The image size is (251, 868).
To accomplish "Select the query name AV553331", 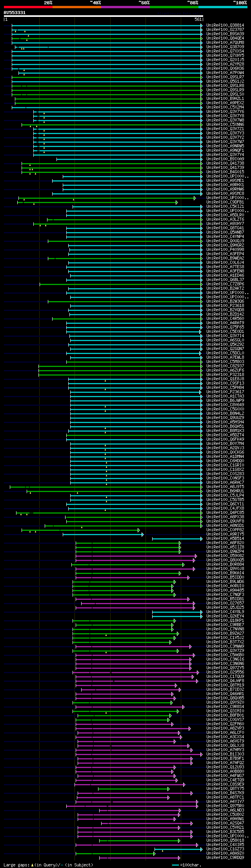I will 15,13.
